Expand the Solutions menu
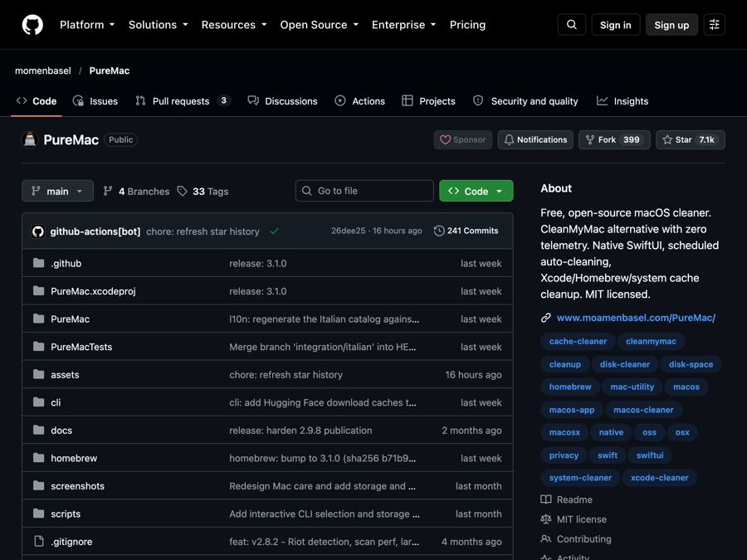Screen dimensions: 747x560 point(159,25)
